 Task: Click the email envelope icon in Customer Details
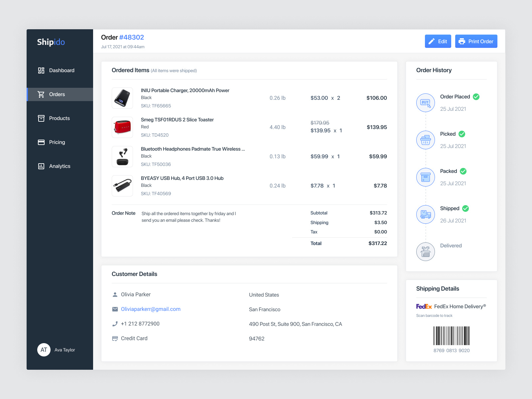115,309
